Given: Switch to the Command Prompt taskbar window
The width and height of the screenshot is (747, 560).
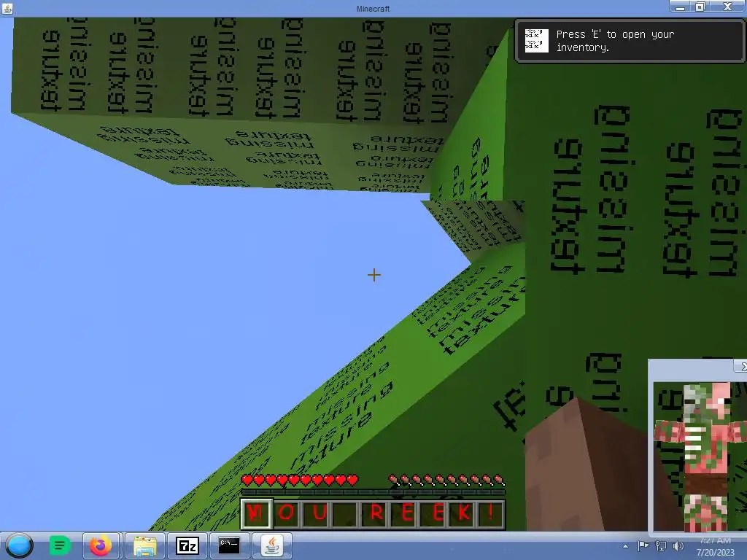Looking at the screenshot, I should 229,545.
